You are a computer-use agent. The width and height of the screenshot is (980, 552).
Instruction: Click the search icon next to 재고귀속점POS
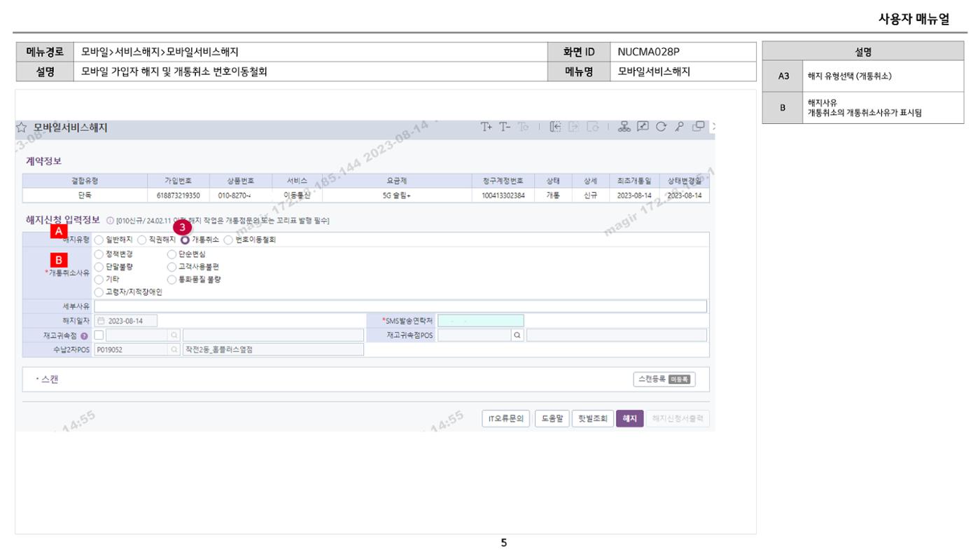(517, 336)
